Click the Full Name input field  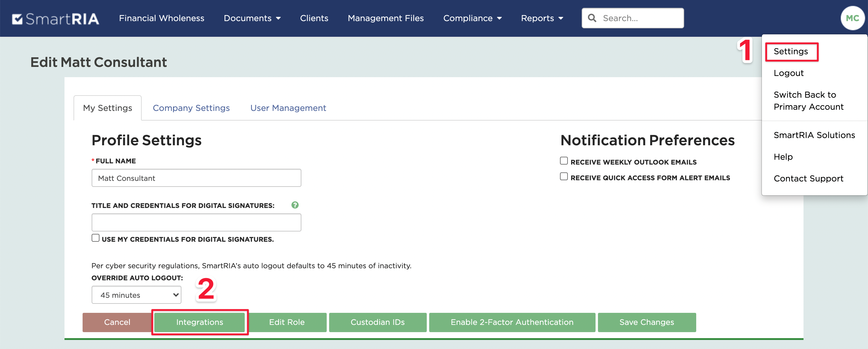196,178
